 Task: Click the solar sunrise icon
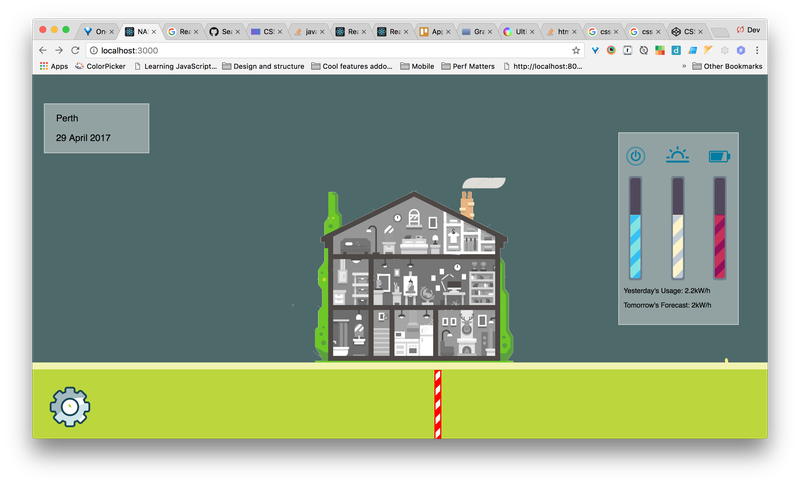[678, 155]
